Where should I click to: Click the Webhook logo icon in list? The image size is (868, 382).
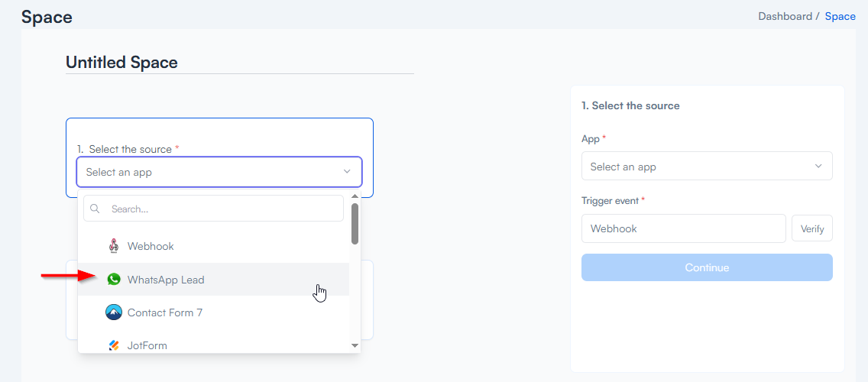(114, 246)
